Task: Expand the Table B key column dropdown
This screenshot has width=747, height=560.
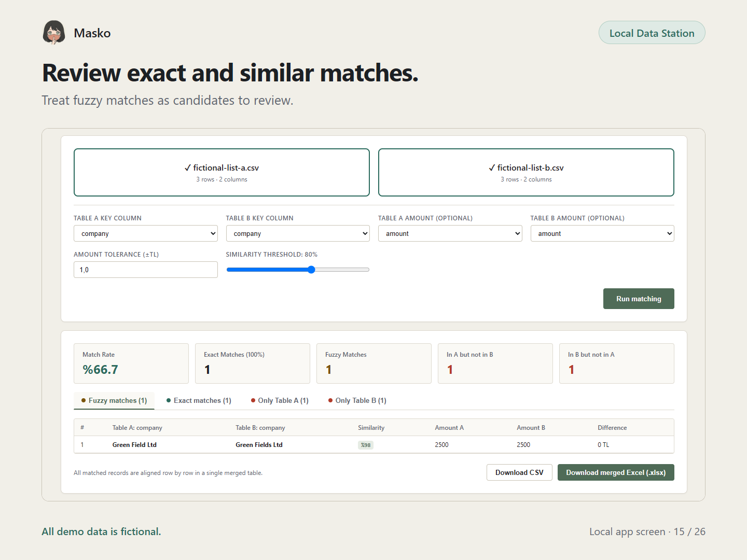Action: (298, 233)
